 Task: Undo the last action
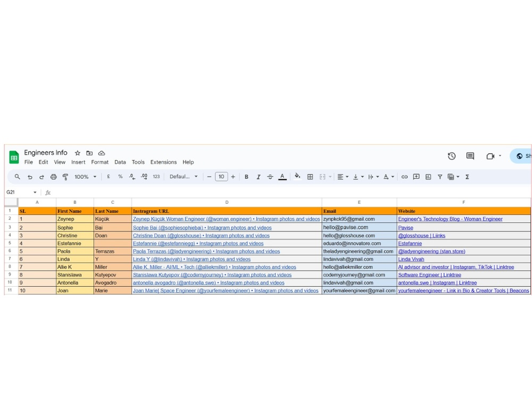click(30, 177)
